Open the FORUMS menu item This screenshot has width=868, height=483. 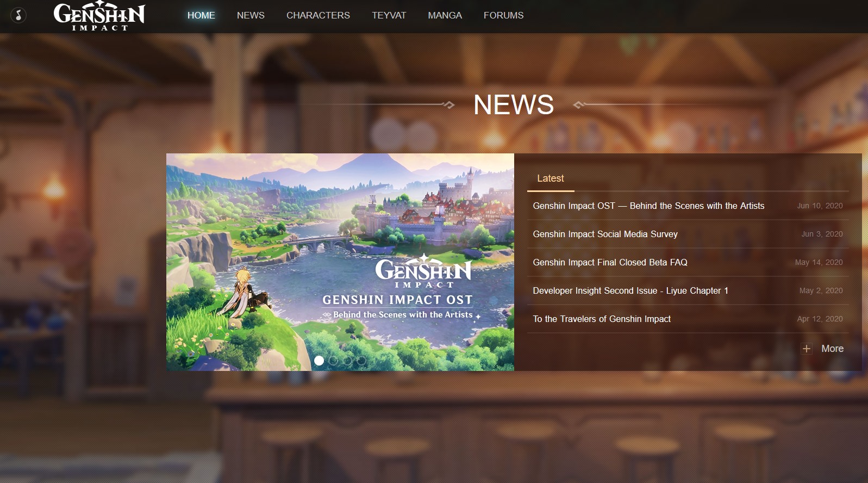tap(503, 15)
